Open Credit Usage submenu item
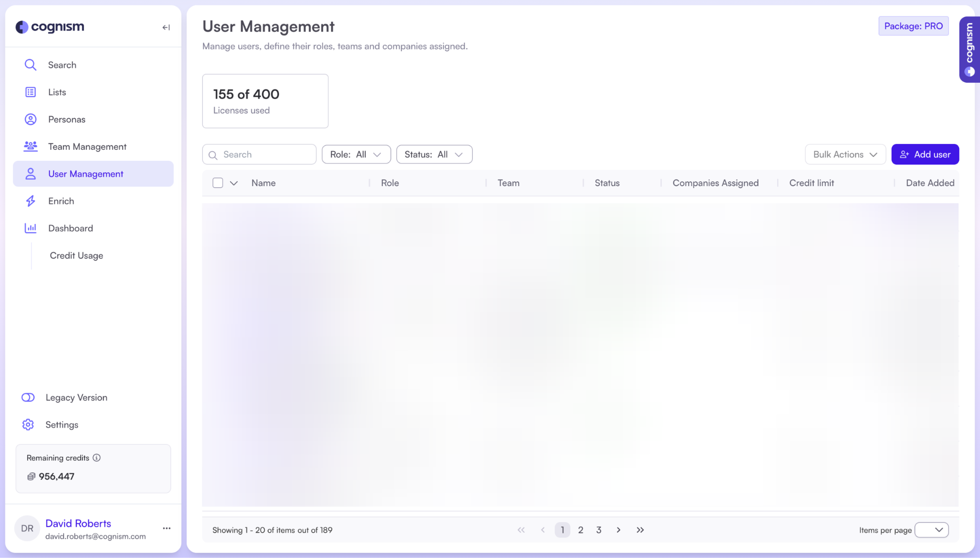 point(77,256)
